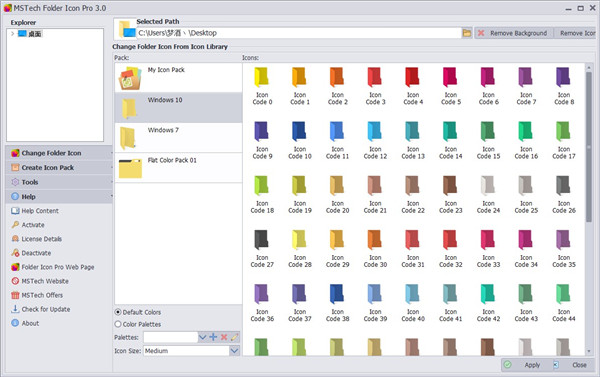The width and height of the screenshot is (600, 377).
Task: Click the Selected Path input field
Action: pos(298,33)
